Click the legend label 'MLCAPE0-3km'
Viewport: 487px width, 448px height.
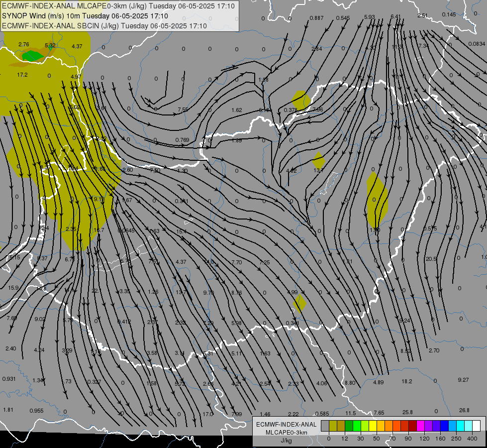click(287, 433)
